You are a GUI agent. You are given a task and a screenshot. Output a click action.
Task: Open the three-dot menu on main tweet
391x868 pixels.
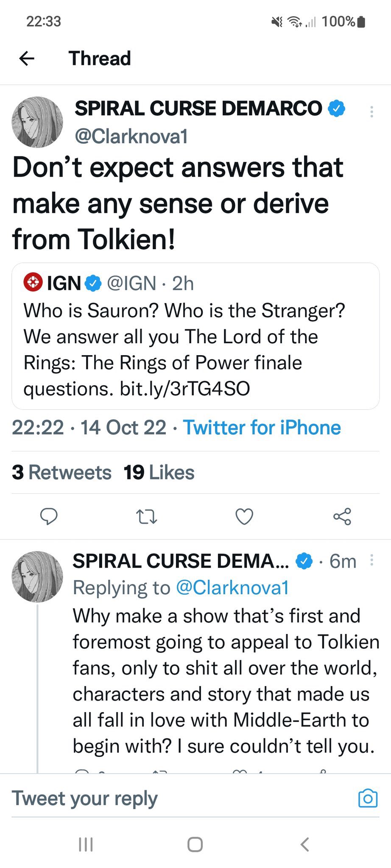[371, 111]
